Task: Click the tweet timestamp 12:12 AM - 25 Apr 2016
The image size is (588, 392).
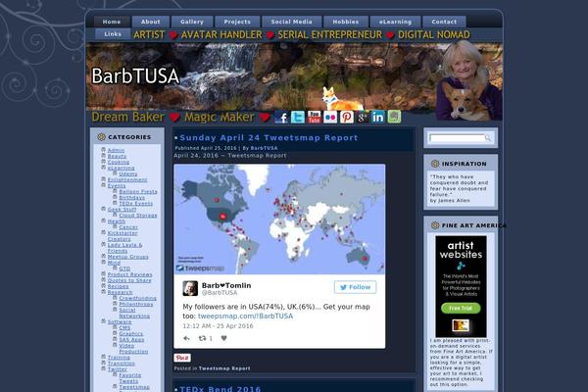Action: pos(218,326)
